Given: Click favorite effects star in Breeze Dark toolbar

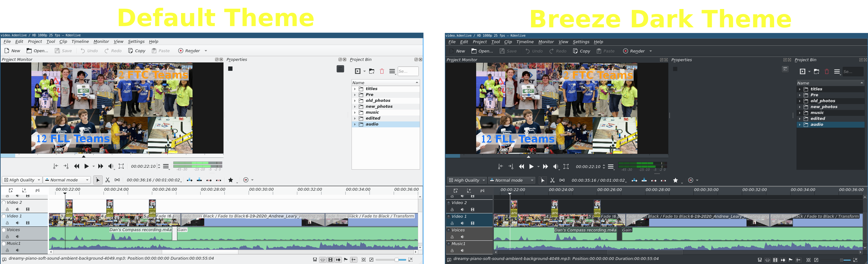Looking at the screenshot, I should tap(675, 180).
